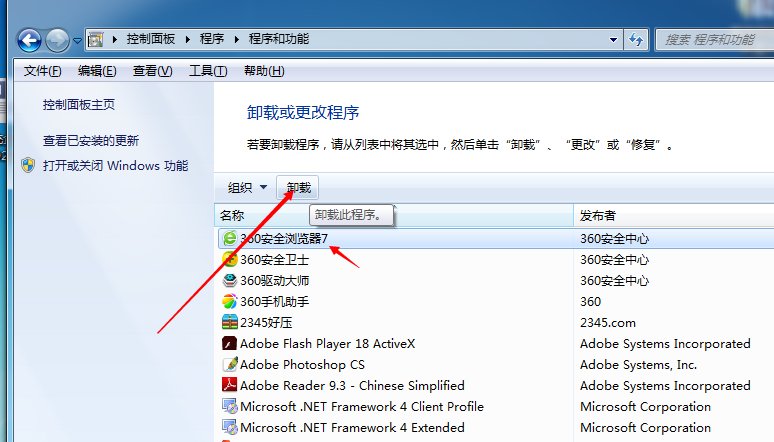Click publisher 2345.com cell
Image resolution: width=774 pixels, height=442 pixels.
click(x=608, y=322)
